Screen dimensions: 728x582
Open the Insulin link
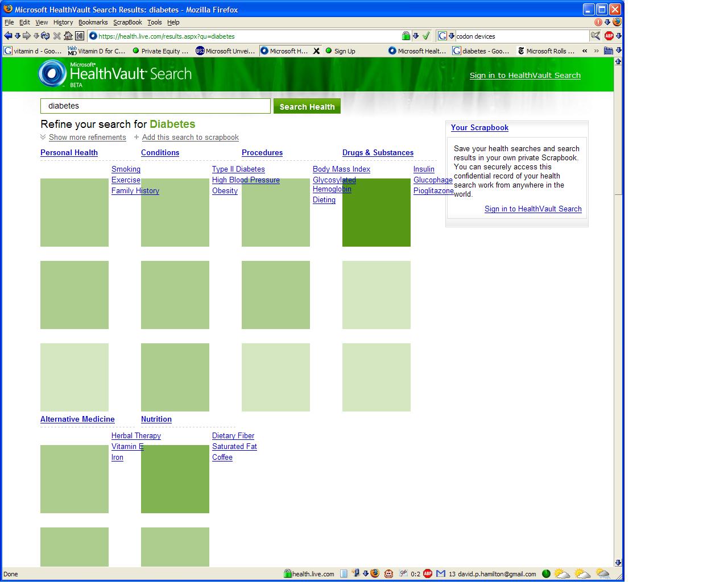coord(424,169)
